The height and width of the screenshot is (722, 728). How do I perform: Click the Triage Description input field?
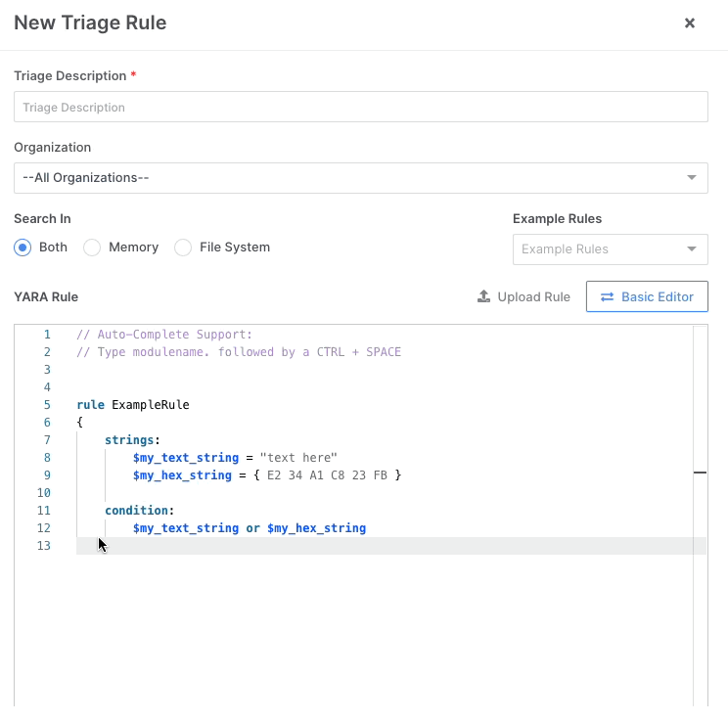[360, 108]
